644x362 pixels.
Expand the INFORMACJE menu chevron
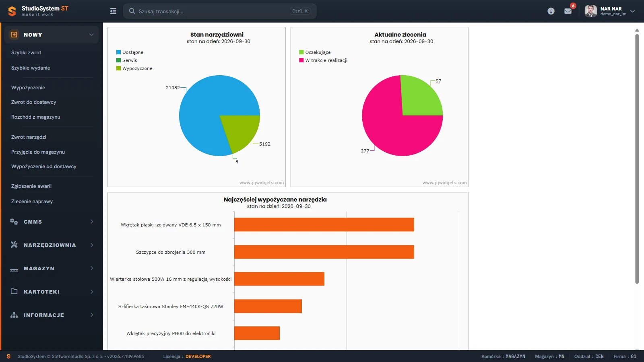point(92,315)
